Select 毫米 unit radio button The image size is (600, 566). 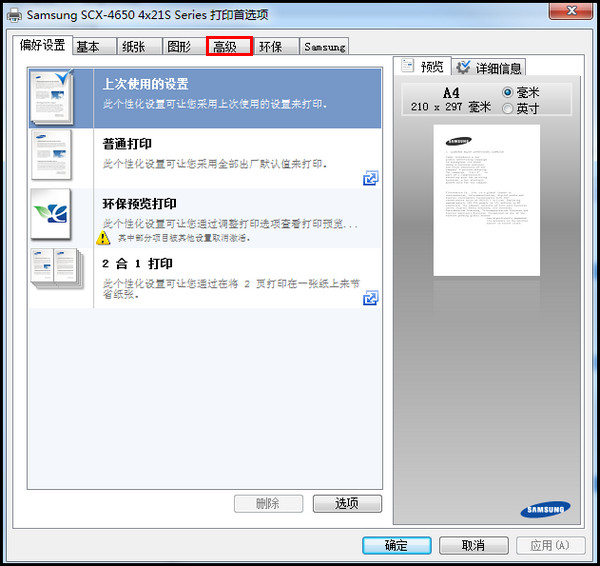pos(507,92)
